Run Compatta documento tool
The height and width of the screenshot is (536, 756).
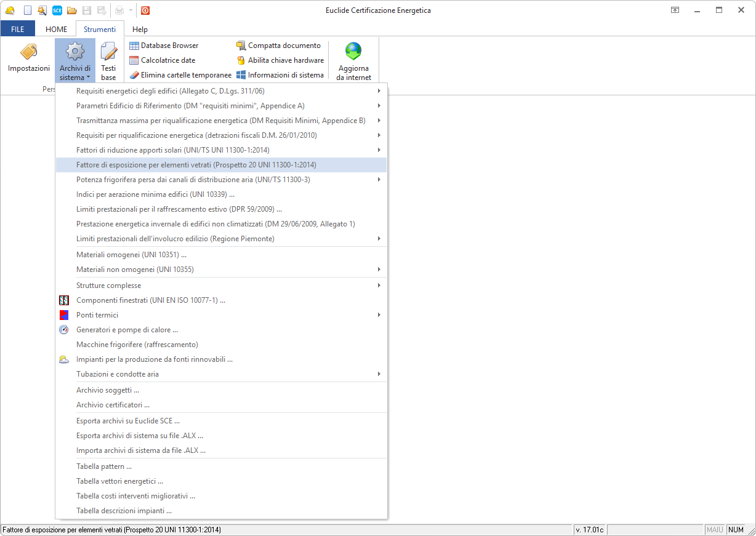[278, 46]
